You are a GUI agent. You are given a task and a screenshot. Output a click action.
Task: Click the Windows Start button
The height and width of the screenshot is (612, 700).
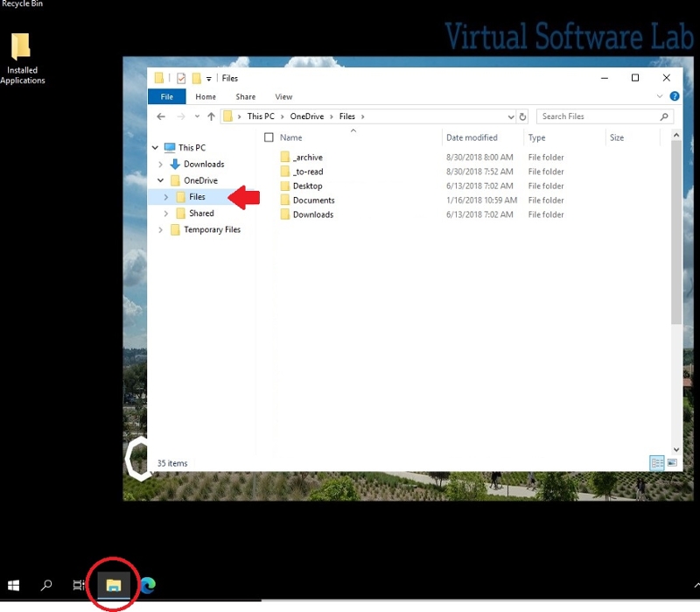pyautogui.click(x=14, y=585)
